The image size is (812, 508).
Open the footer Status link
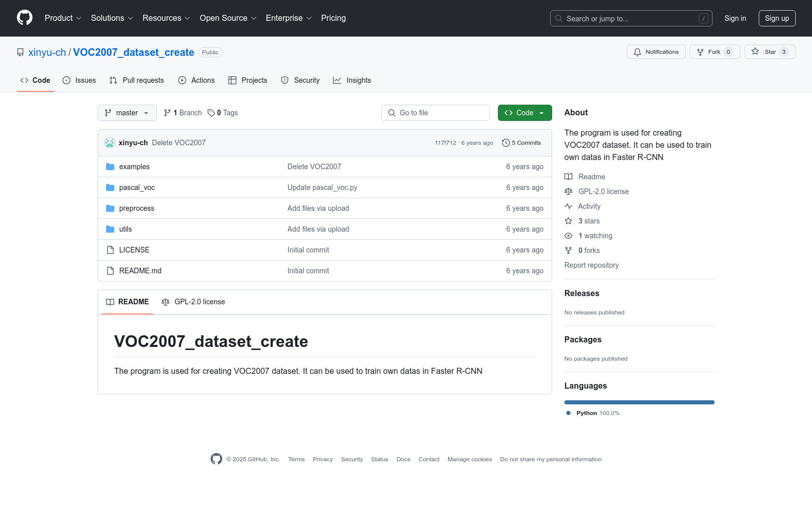pyautogui.click(x=380, y=459)
